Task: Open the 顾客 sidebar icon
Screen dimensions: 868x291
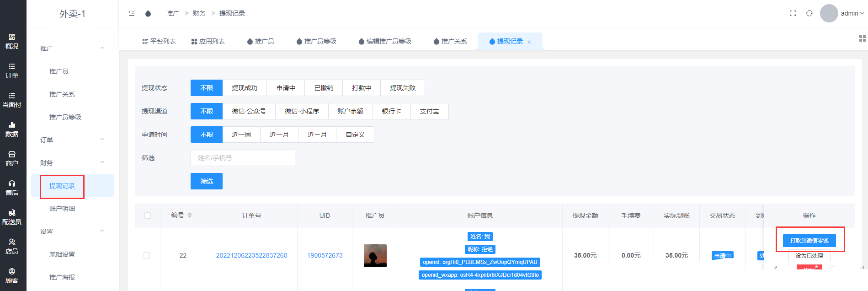Action: [12, 275]
